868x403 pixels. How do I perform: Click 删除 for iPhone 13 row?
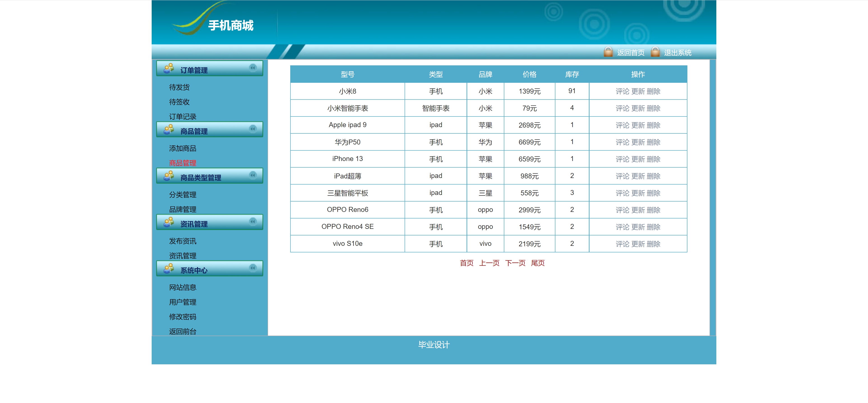pyautogui.click(x=654, y=159)
